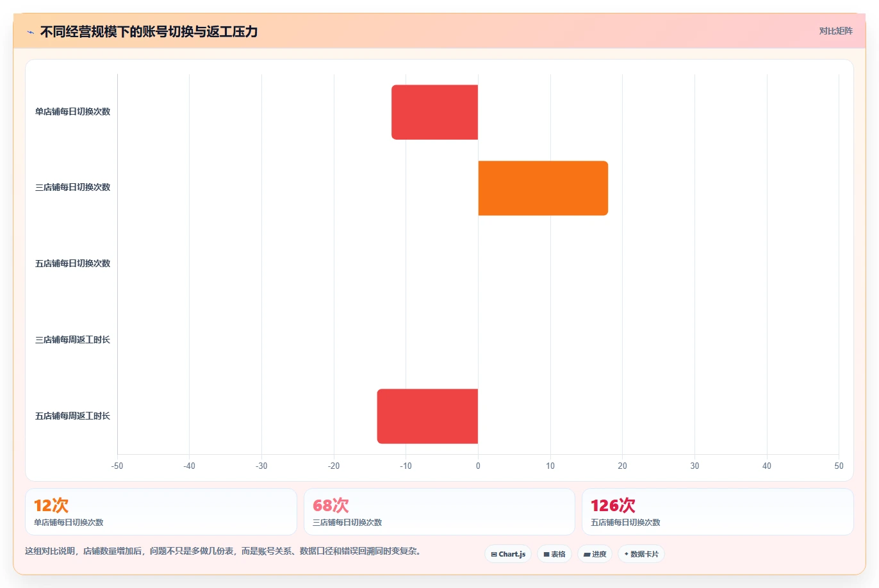Select the 五店铺每周返工时长 axis label

[72, 416]
